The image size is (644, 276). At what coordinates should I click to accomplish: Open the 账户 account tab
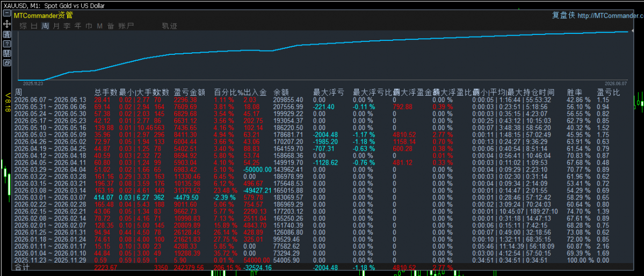pyautogui.click(x=126, y=26)
